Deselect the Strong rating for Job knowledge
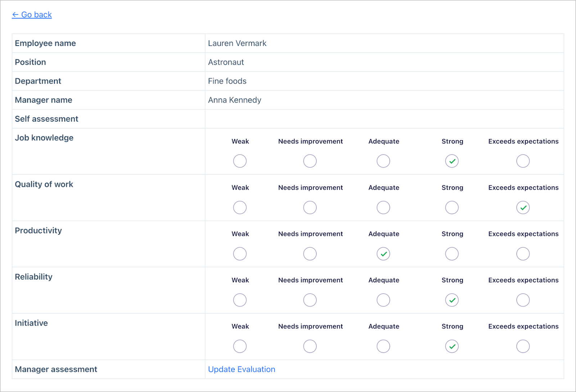576x392 pixels. (452, 161)
